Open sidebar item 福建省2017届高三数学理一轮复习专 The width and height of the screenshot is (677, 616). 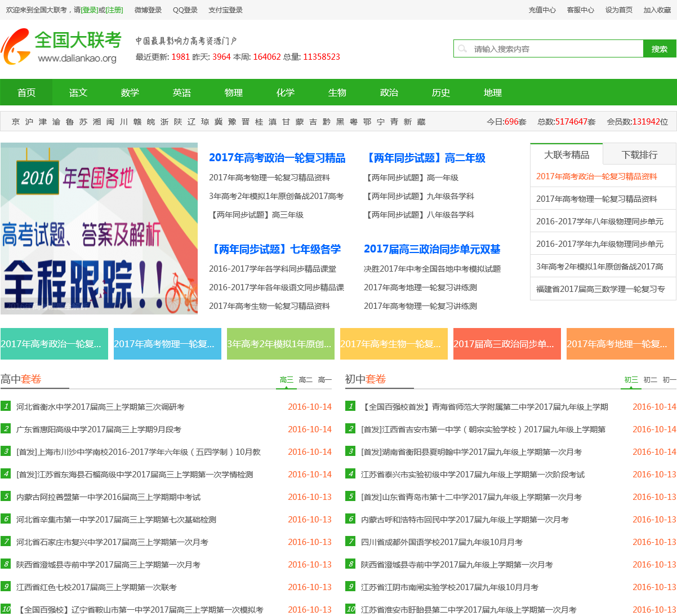coord(600,289)
